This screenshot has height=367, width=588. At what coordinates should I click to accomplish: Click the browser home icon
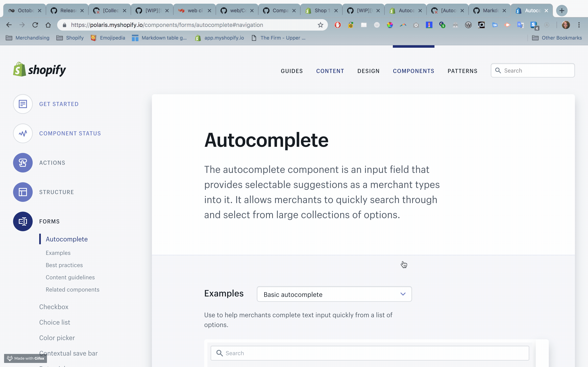[48, 25]
